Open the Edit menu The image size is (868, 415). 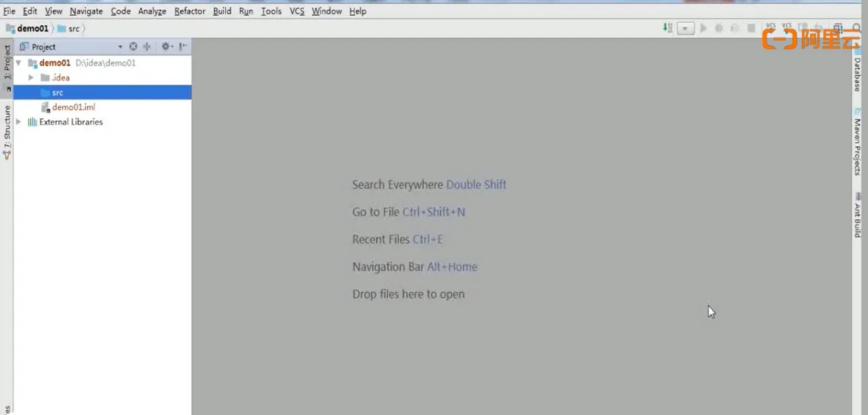(x=30, y=11)
